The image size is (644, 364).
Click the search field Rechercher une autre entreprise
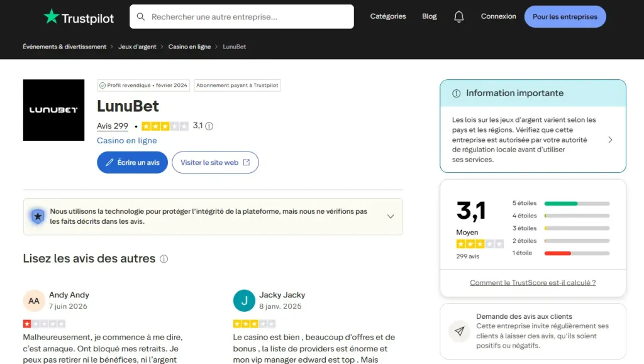[241, 17]
